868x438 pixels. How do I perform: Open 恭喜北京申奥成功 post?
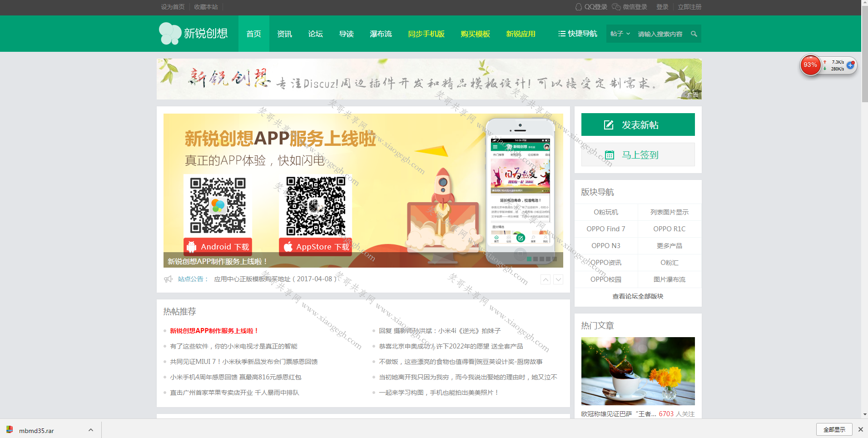[451, 346]
